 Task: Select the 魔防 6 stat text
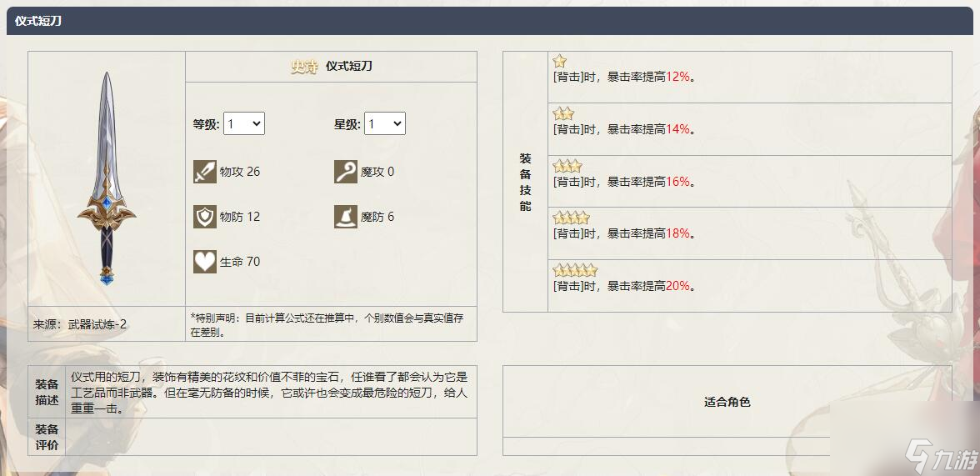point(377,217)
